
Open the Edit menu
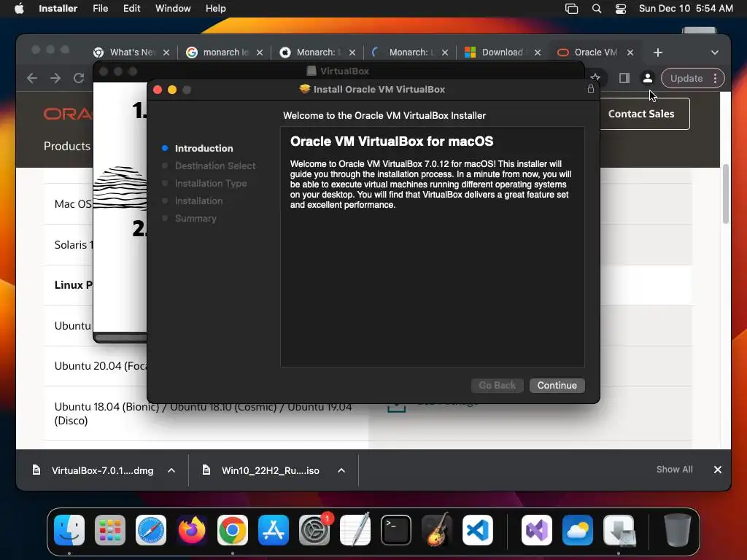tap(131, 8)
